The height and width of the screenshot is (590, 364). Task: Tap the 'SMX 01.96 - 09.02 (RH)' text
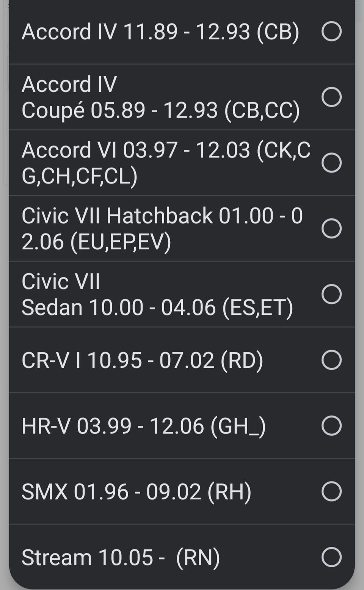[x=136, y=492]
